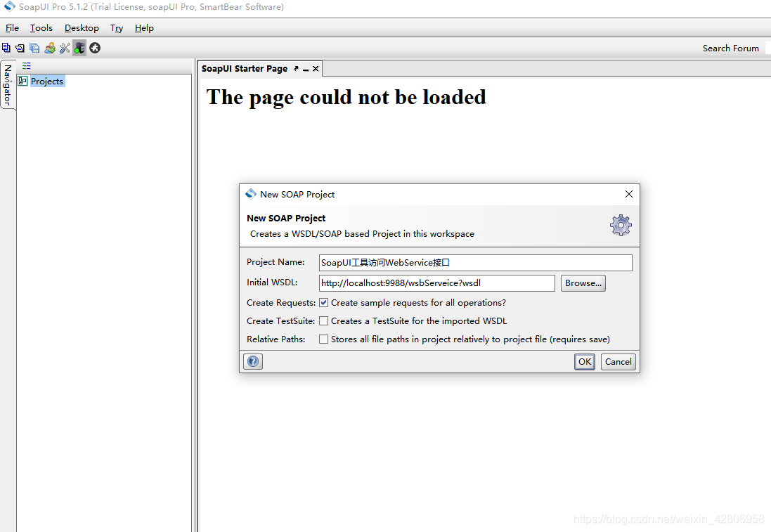The image size is (771, 532).
Task: Click the Import project toolbar icon
Action: coord(20,48)
